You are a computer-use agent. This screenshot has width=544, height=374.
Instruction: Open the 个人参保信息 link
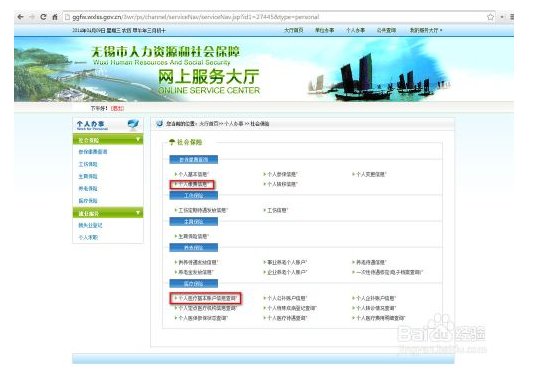pos(281,174)
